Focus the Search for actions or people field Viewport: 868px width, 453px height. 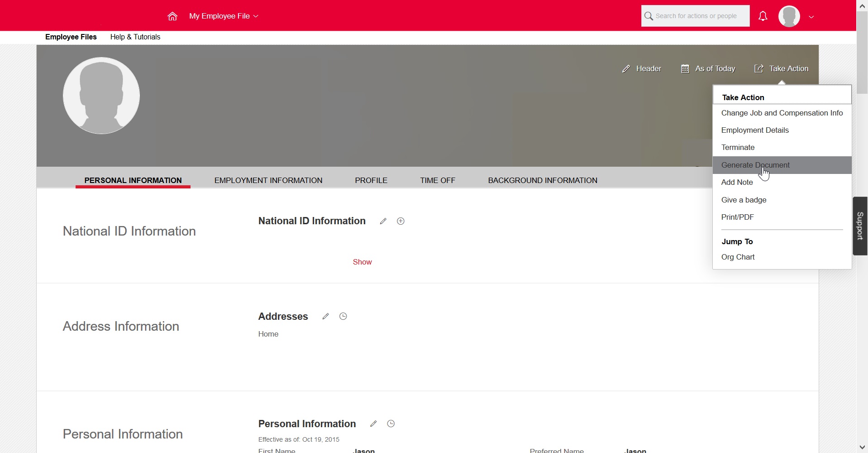click(x=695, y=16)
